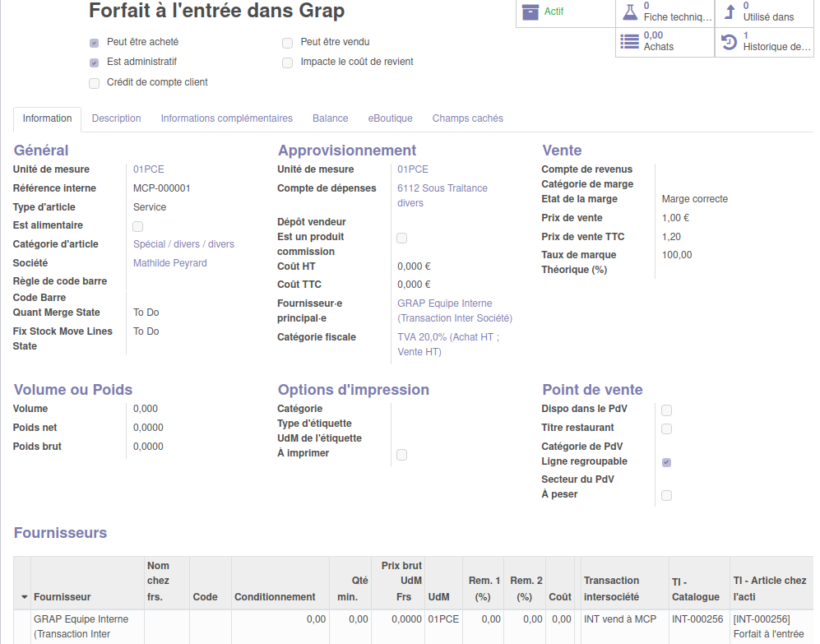Screen dimensions: 820x644
Task: Open the Informations complémentaires tab
Action: pos(226,118)
